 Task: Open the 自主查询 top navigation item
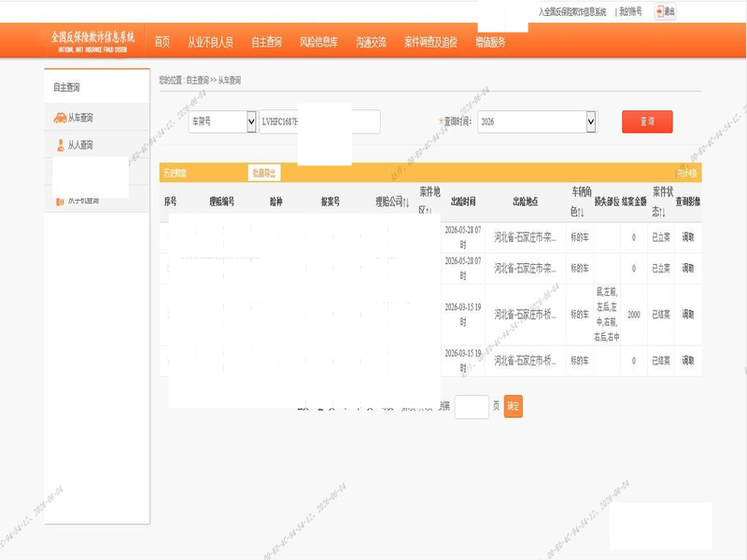266,42
